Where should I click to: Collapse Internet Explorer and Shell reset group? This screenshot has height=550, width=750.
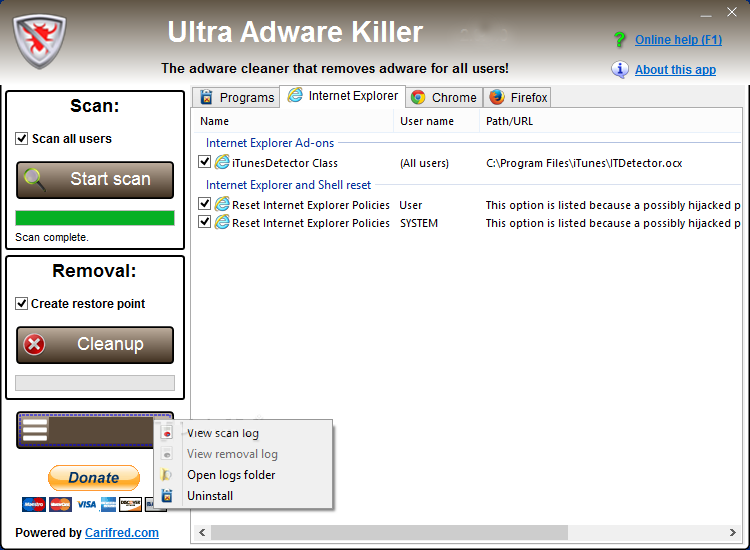[x=288, y=185]
